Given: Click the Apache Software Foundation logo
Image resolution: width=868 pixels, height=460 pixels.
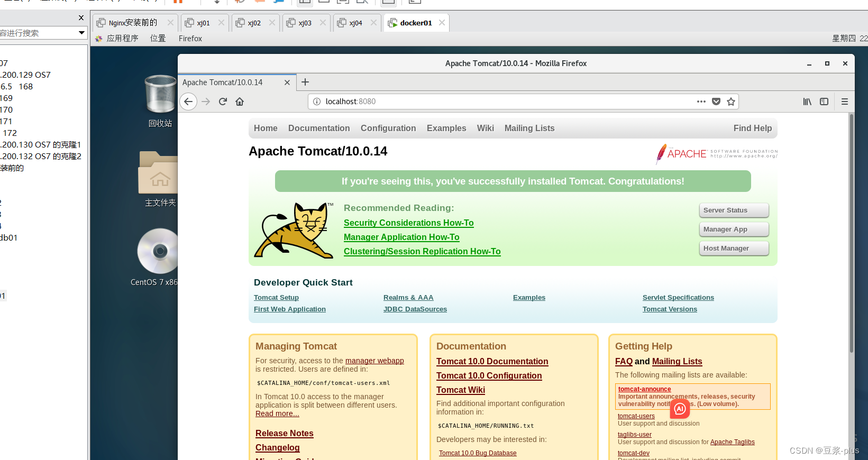Looking at the screenshot, I should pyautogui.click(x=717, y=154).
